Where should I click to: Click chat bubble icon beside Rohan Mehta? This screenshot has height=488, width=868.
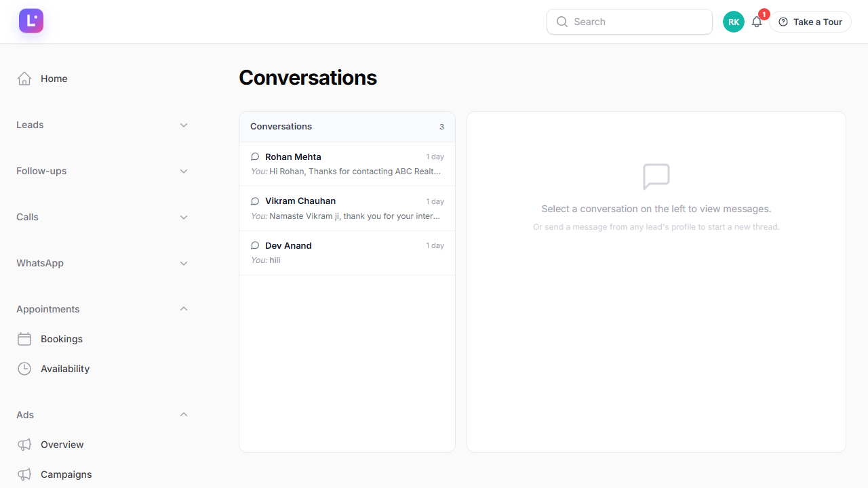click(x=255, y=157)
